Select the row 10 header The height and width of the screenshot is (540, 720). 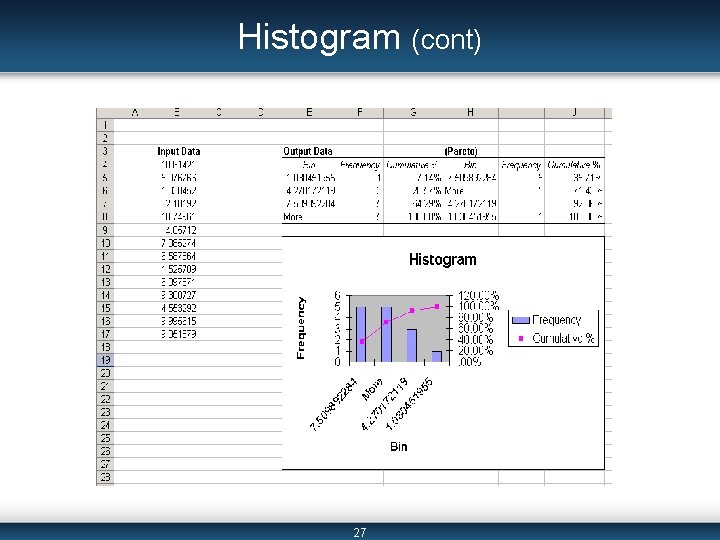point(105,243)
